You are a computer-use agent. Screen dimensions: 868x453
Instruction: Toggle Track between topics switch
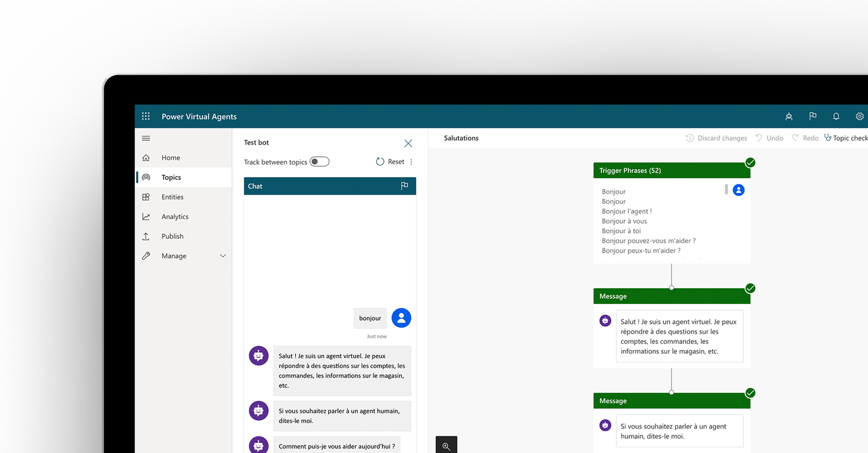coord(320,162)
